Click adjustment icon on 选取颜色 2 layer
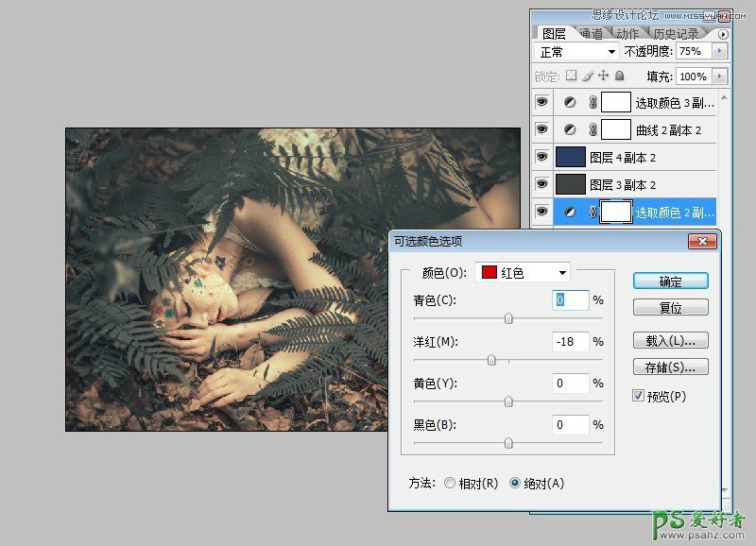 tap(570, 213)
